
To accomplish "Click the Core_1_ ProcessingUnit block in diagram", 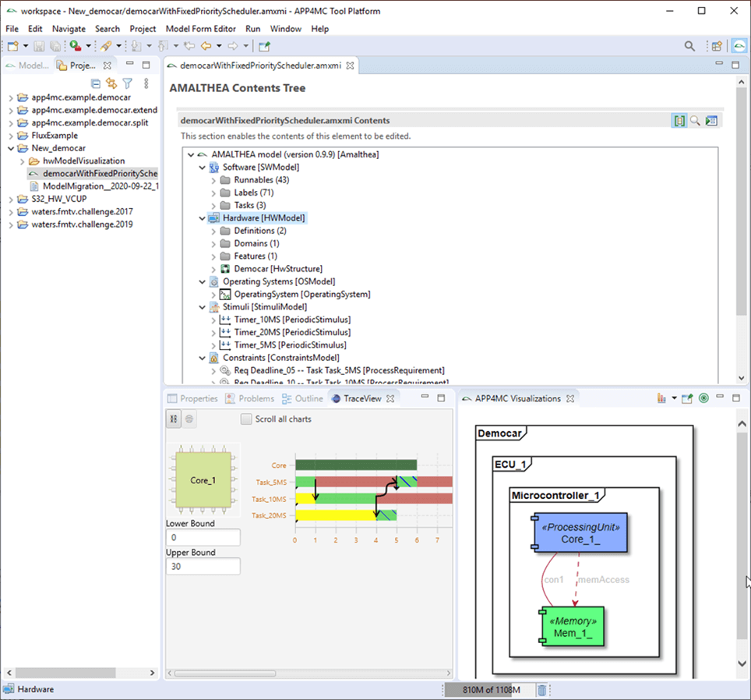I will (580, 532).
